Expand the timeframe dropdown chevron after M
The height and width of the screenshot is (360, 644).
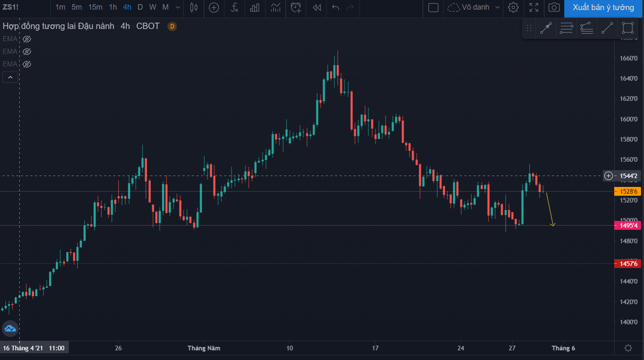click(178, 8)
